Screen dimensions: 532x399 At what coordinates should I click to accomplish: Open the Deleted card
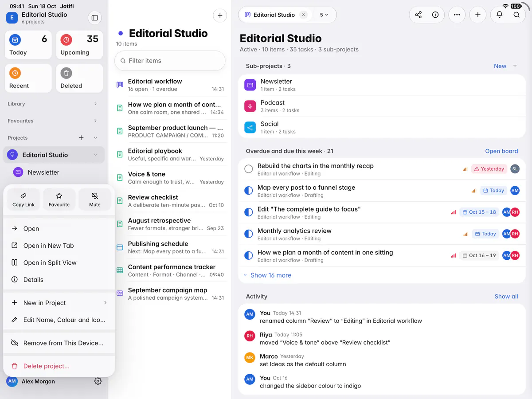[79, 78]
